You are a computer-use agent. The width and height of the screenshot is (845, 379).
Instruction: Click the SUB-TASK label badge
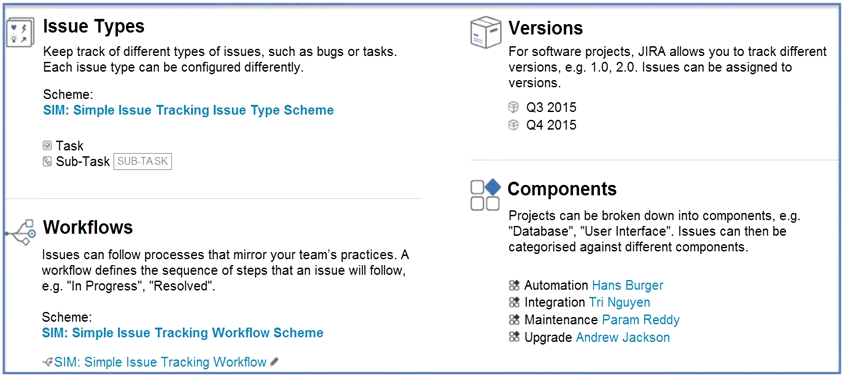pyautogui.click(x=142, y=162)
